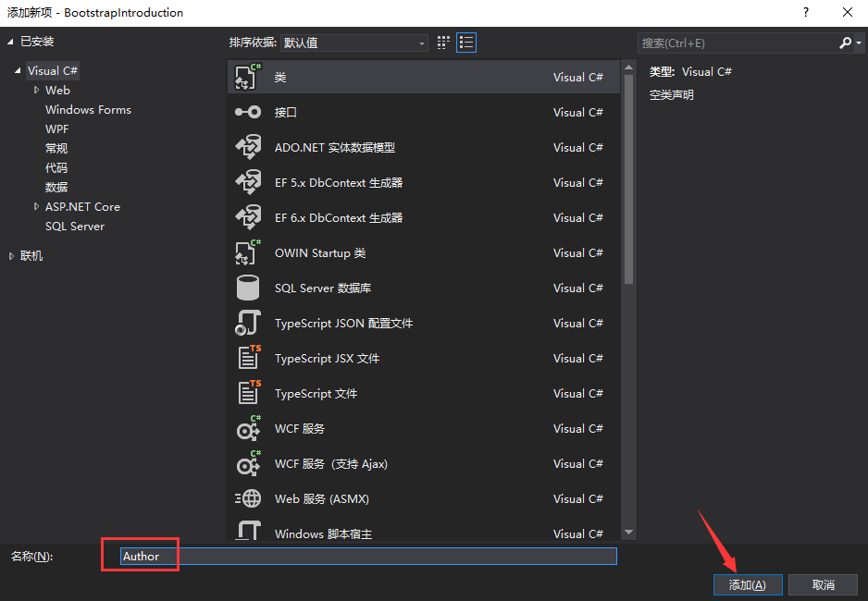Open the search options dropdown arrow

click(859, 43)
